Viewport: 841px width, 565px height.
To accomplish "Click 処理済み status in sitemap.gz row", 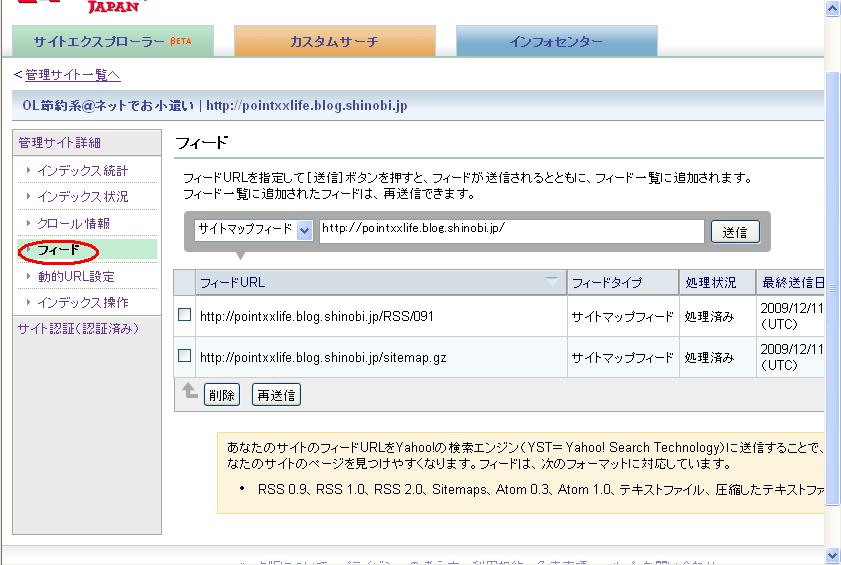I will point(709,357).
